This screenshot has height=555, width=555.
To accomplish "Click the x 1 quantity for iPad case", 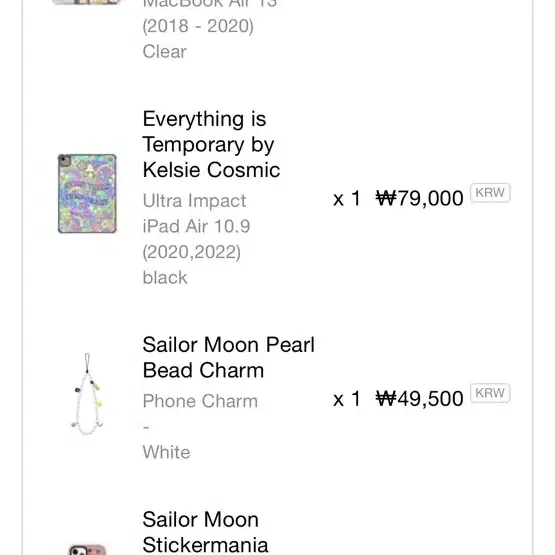I will click(347, 198).
